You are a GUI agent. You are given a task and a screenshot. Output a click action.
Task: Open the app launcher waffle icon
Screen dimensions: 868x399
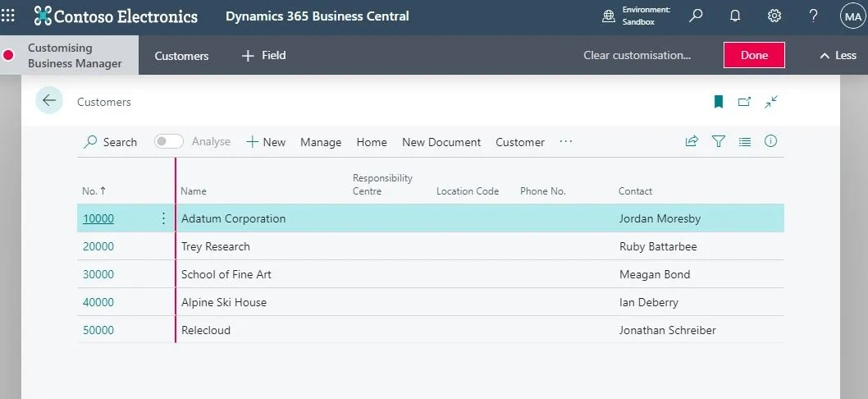pyautogui.click(x=8, y=16)
